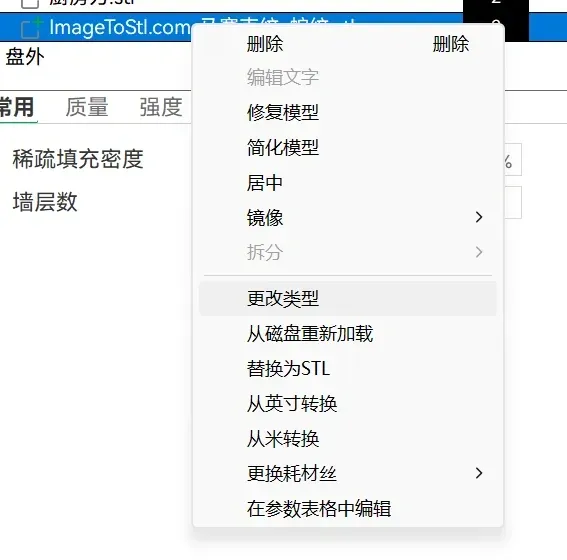Click the ImageToStl.com model object icon

31,28
